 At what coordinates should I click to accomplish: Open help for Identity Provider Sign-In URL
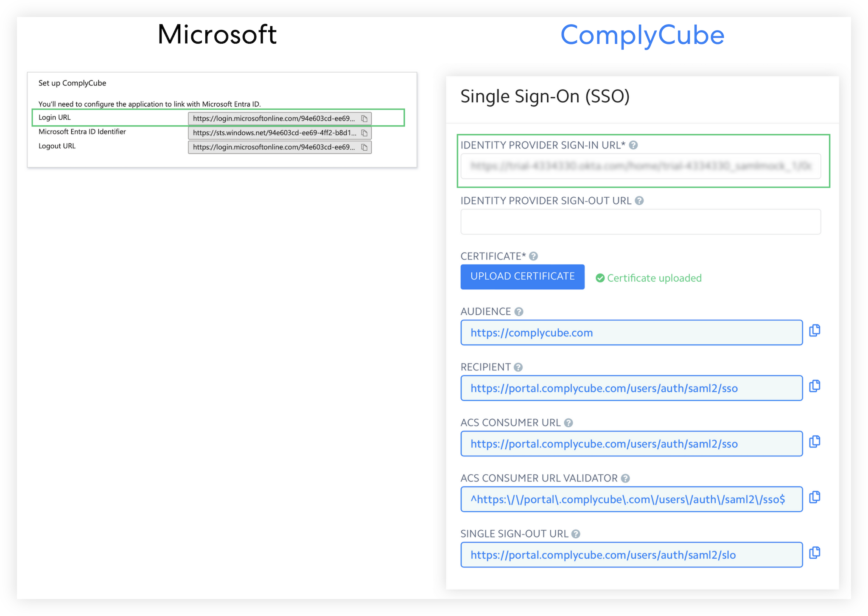tap(633, 145)
